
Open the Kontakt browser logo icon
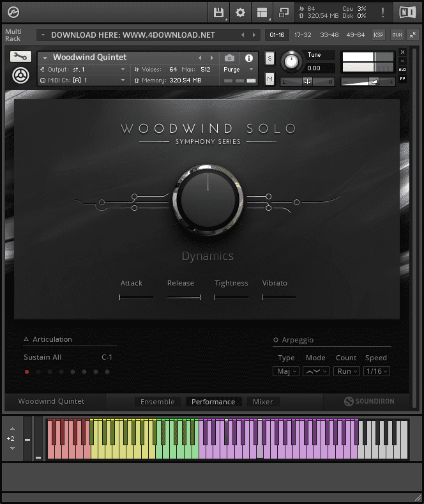pyautogui.click(x=13, y=12)
